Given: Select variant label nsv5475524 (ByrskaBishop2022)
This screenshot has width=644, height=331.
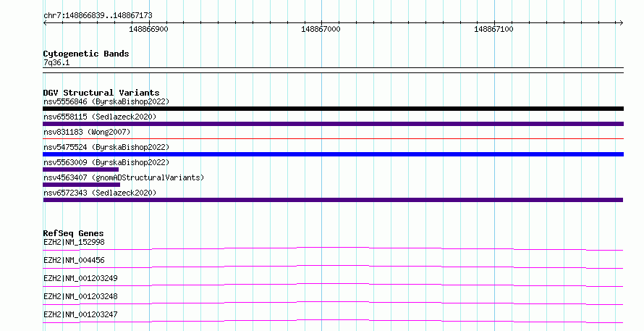Looking at the screenshot, I should [x=106, y=147].
